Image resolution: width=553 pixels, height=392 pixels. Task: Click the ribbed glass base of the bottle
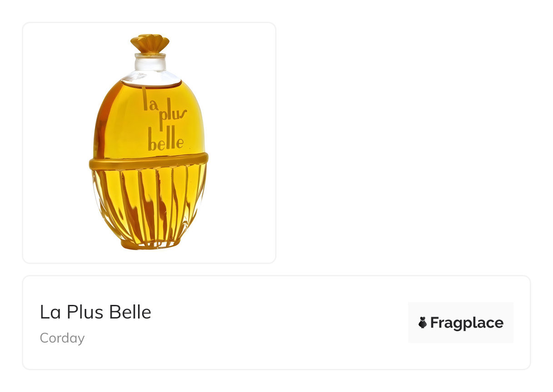[148, 204]
